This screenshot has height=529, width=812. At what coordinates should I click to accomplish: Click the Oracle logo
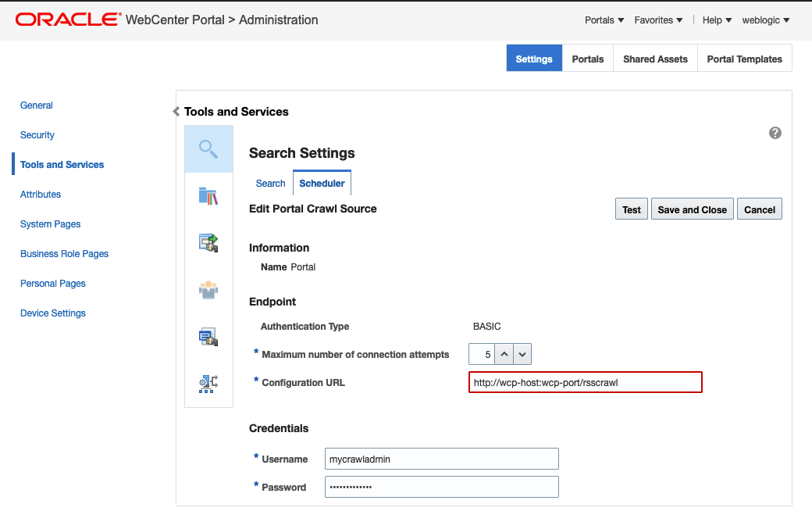coord(69,20)
